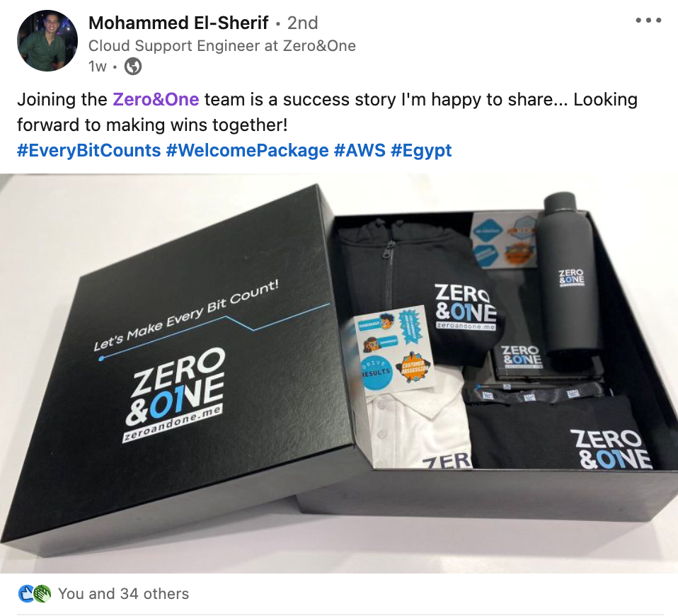Viewport: 678px width, 616px height.
Task: Click the 'Cloud Support Engineer at Zero&One' headline
Action: 222,45
